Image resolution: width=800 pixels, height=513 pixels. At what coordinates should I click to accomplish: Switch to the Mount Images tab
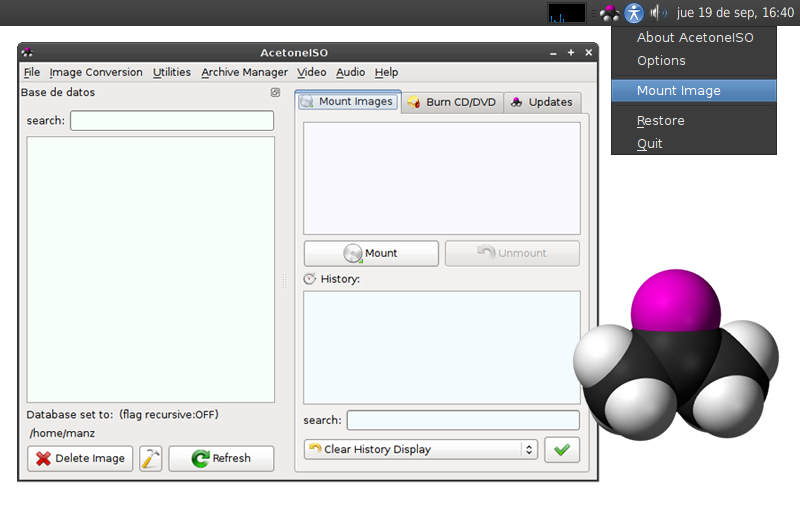348,102
